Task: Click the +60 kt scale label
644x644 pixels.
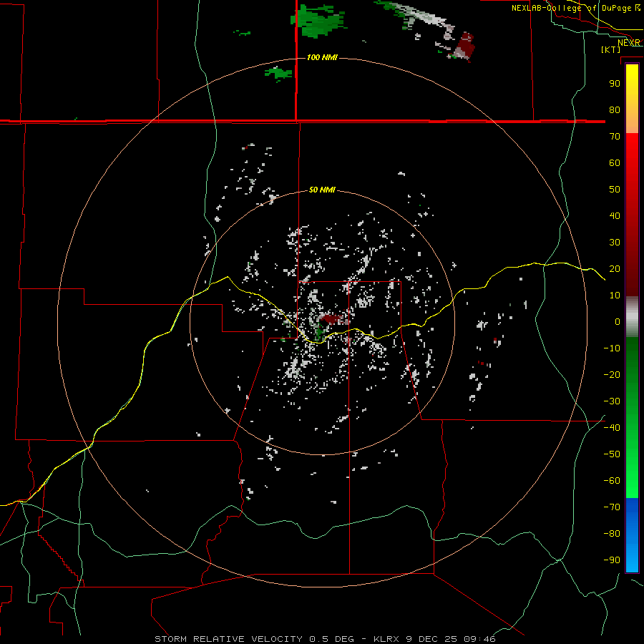Action: point(615,163)
